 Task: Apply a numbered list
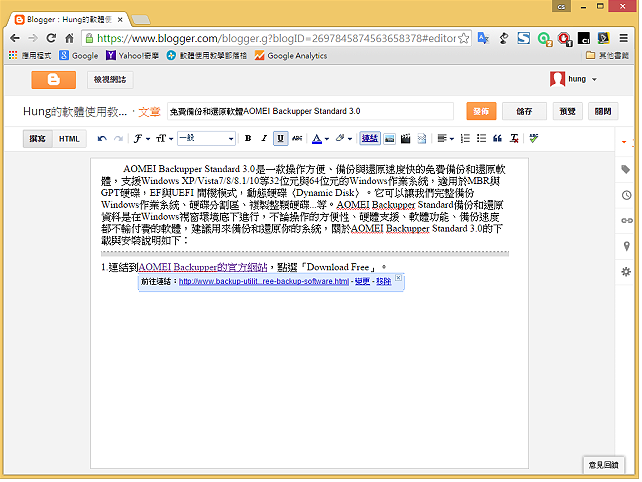point(465,138)
